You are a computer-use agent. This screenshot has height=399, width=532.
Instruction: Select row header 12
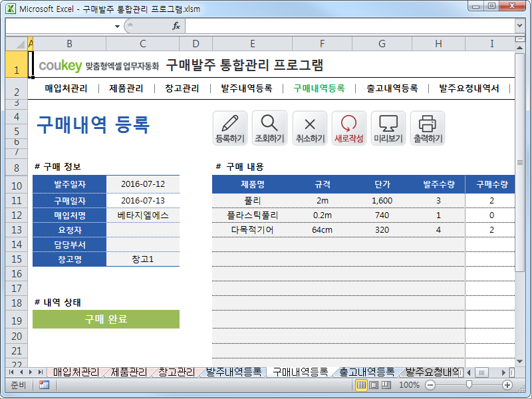[x=17, y=215]
